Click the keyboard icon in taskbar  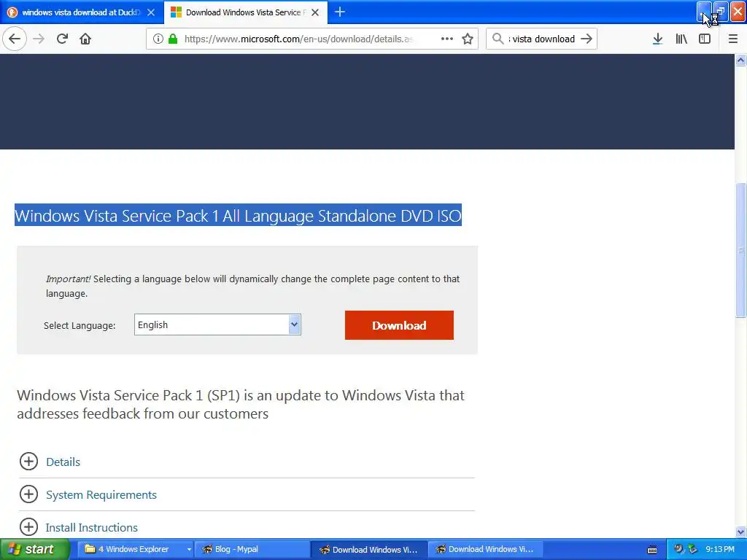coord(652,550)
